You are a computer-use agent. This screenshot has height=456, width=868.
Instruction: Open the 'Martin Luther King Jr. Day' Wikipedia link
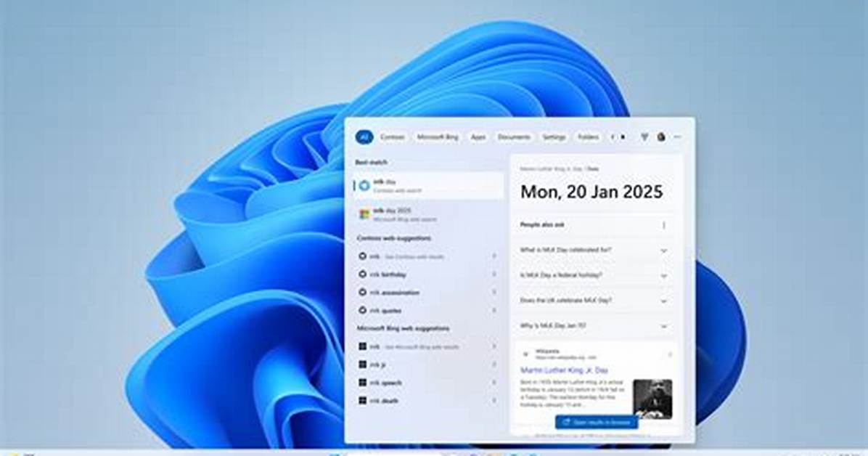pyautogui.click(x=564, y=370)
